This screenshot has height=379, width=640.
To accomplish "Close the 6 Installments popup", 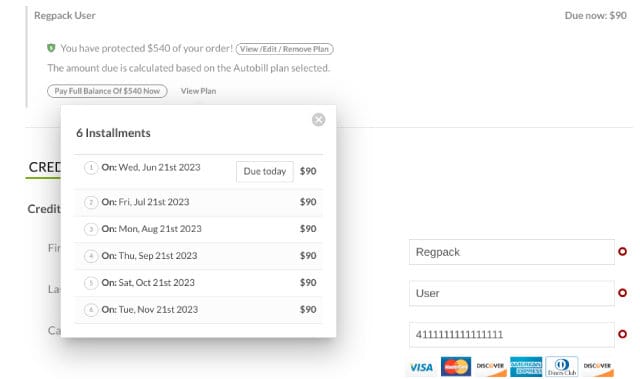I will click(318, 120).
